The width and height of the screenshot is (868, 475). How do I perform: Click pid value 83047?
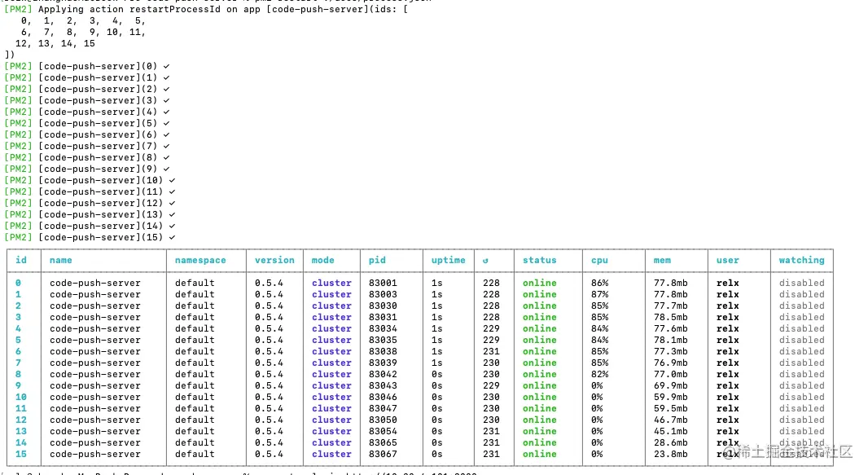coord(383,408)
